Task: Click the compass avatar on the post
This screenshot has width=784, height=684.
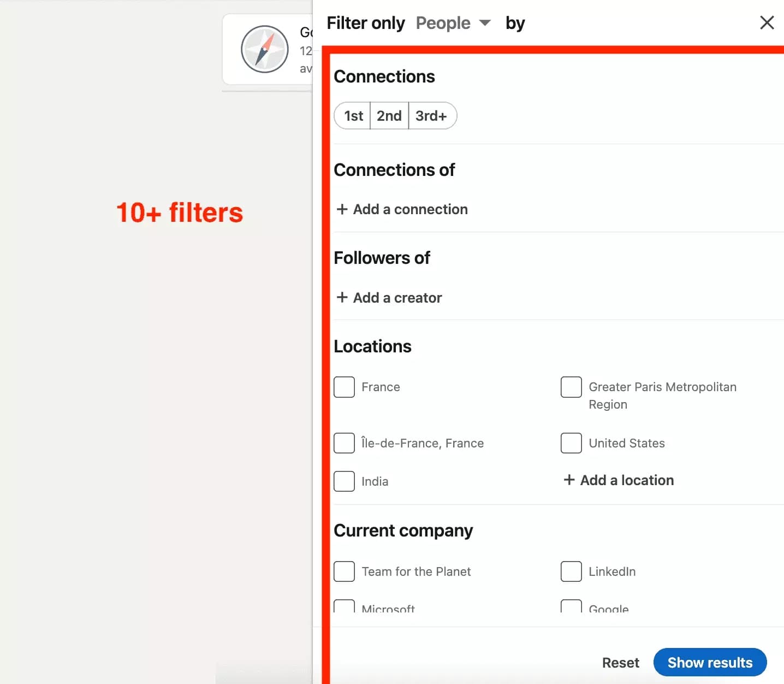Action: (x=264, y=49)
